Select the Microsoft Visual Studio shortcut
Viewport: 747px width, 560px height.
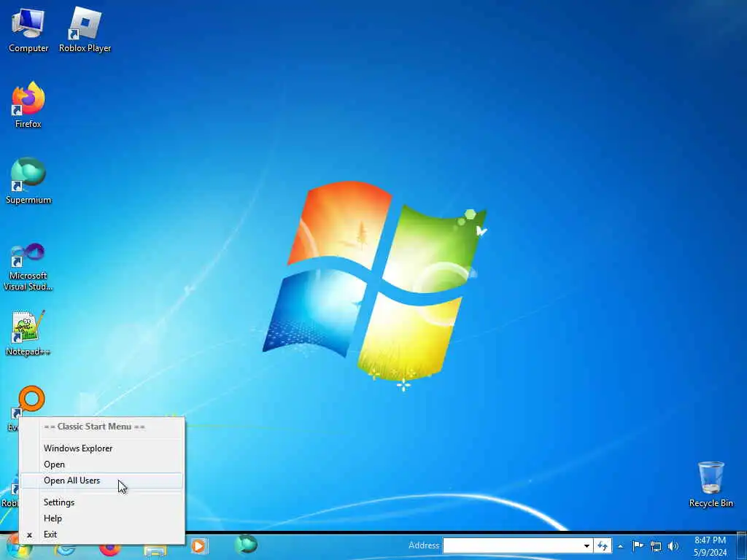(28, 267)
